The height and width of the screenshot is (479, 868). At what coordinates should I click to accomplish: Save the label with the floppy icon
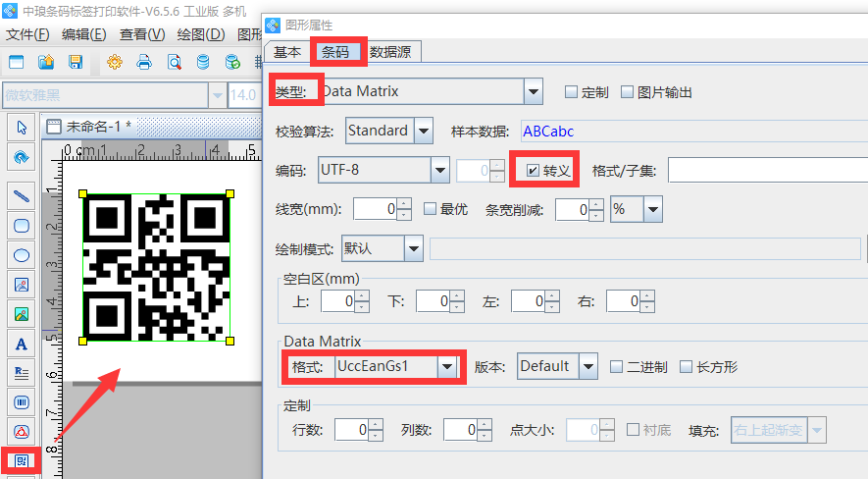click(76, 62)
